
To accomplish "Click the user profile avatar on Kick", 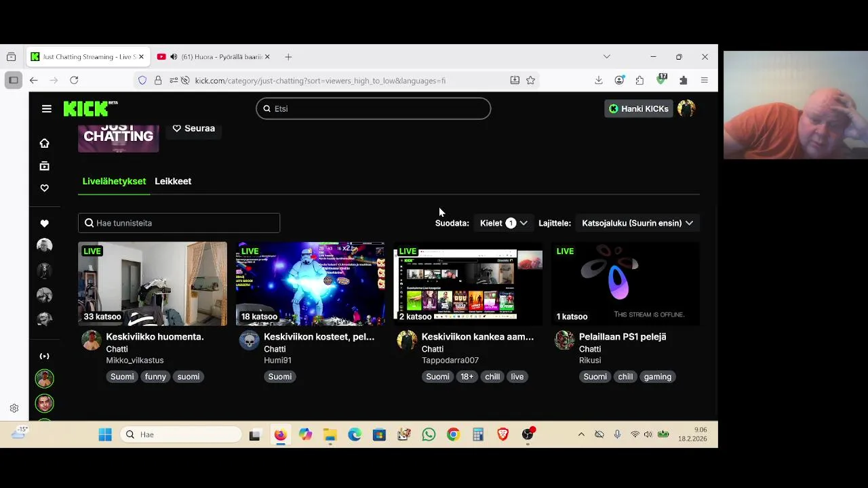I will pos(686,108).
